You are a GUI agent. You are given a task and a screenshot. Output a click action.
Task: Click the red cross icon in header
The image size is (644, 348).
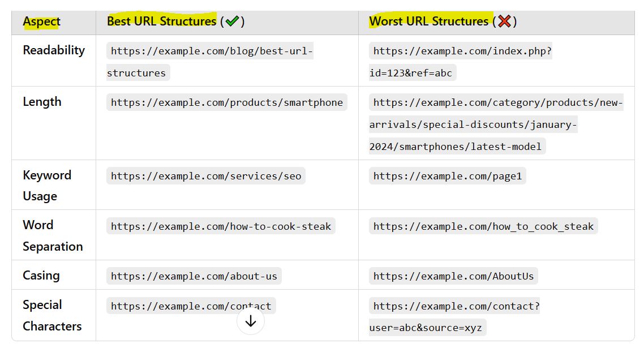pos(504,21)
